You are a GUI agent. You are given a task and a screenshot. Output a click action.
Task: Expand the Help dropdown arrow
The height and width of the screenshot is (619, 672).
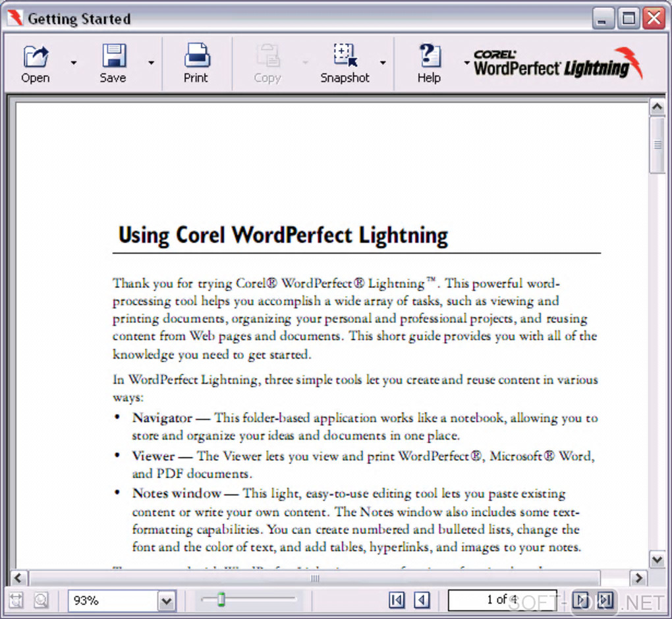click(x=466, y=63)
